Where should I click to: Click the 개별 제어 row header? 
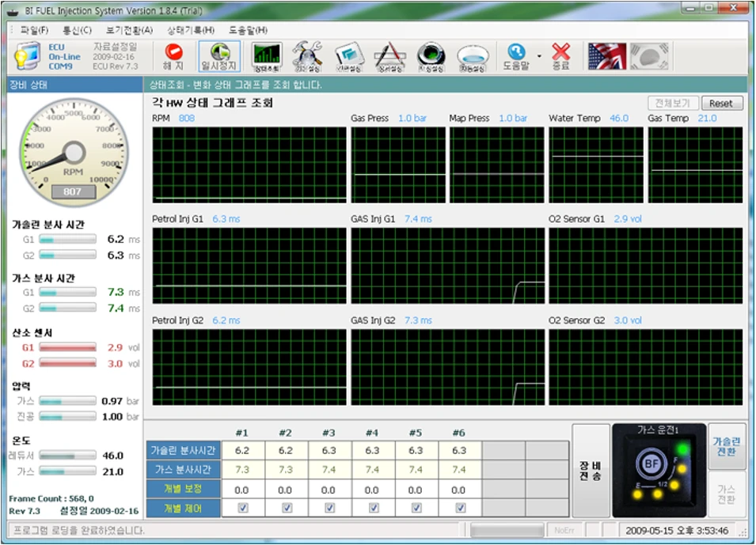[x=183, y=509]
